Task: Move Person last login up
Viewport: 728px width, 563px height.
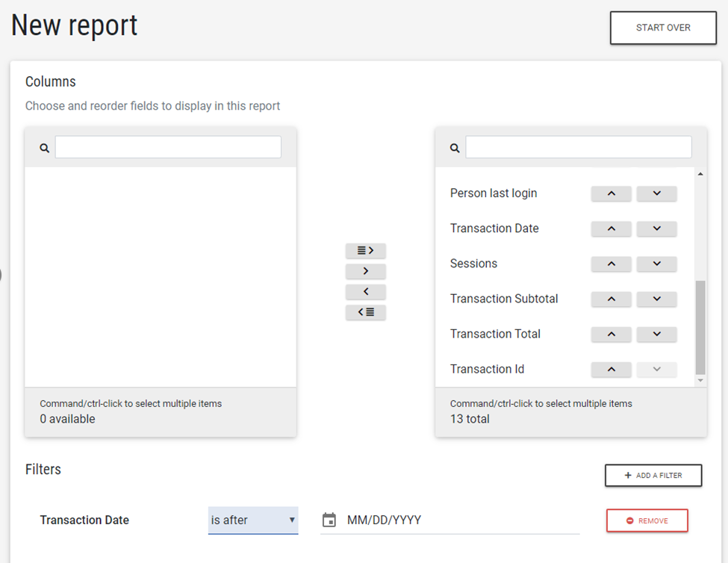Action: (611, 193)
